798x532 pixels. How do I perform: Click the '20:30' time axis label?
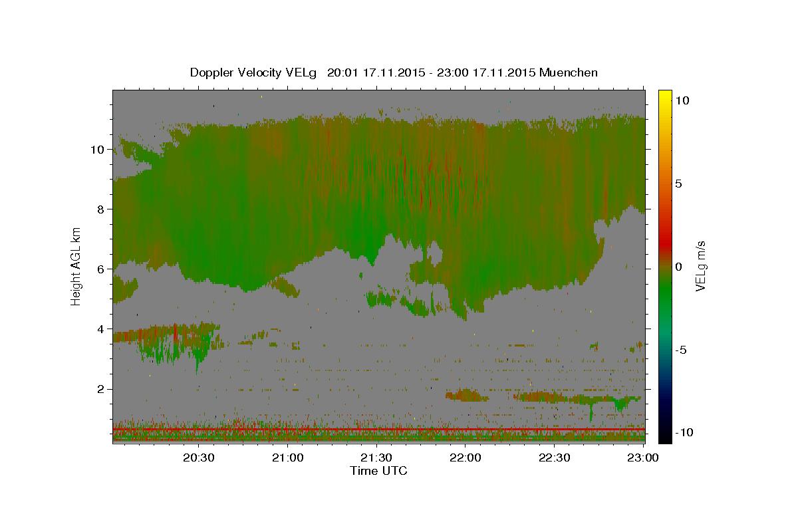click(x=199, y=458)
